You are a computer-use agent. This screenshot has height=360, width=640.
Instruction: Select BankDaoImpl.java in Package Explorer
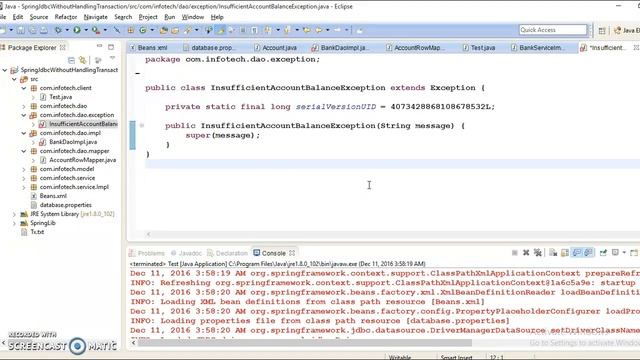click(x=73, y=142)
